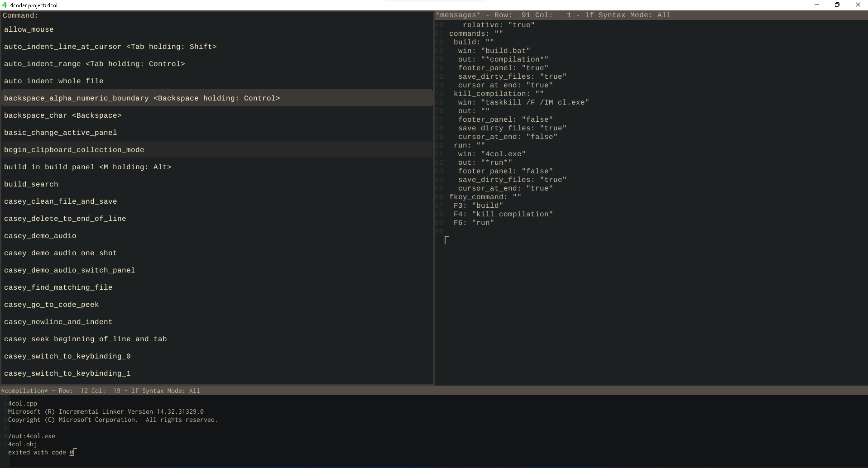
Task: Click 4col.cpp in compilation output
Action: click(23, 403)
